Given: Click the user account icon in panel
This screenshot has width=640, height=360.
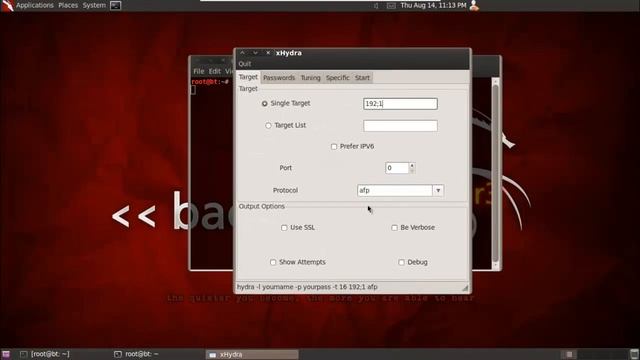Looking at the screenshot, I should [474, 5].
